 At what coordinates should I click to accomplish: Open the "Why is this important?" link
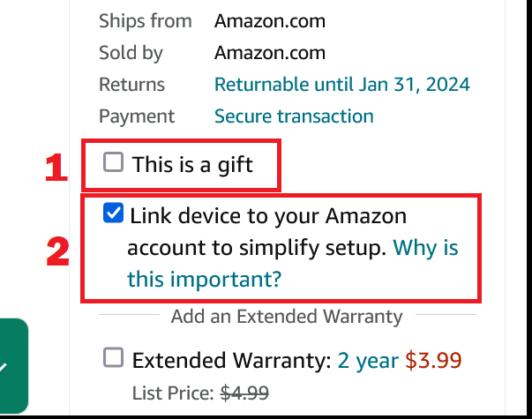[203, 280]
